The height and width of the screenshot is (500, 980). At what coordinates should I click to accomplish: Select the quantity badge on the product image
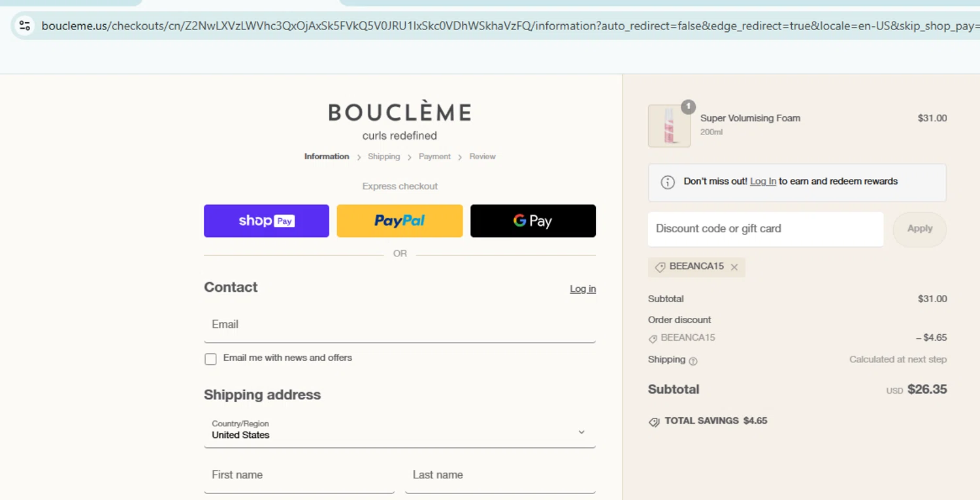click(x=688, y=106)
